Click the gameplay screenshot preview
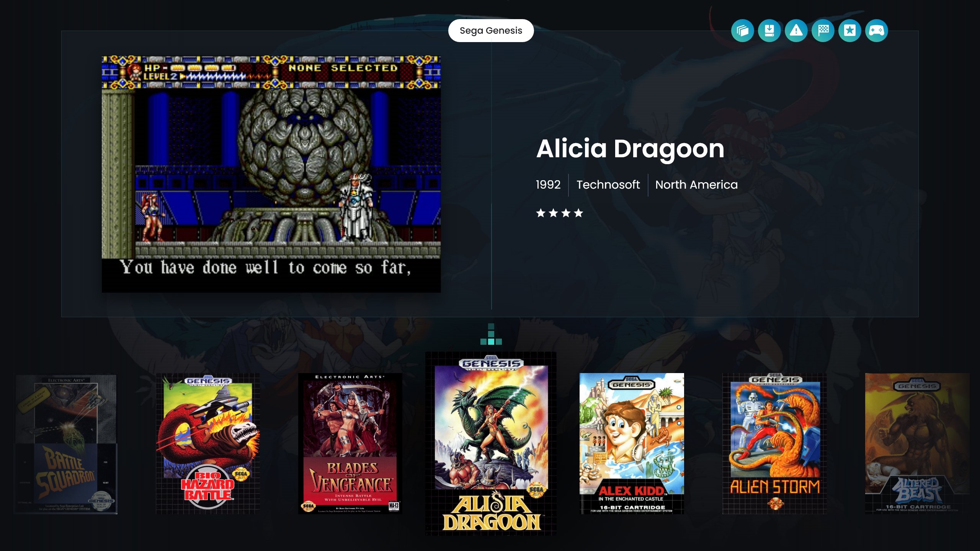The width and height of the screenshot is (980, 551). 271,174
